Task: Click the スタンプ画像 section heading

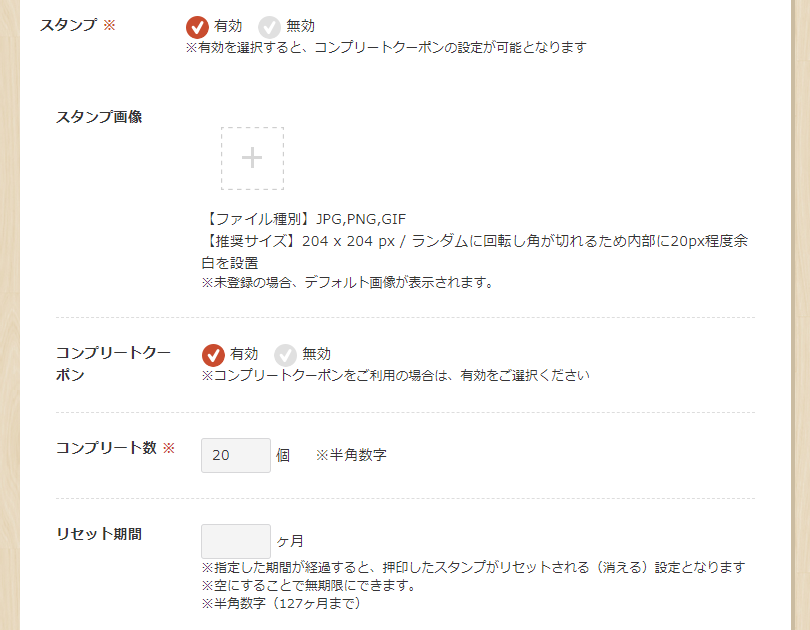Action: pyautogui.click(x=99, y=117)
